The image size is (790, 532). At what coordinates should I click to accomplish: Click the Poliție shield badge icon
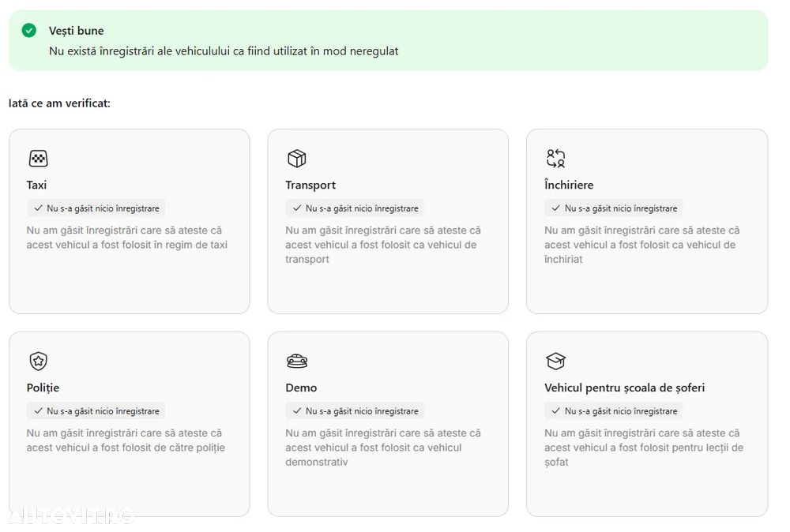(x=38, y=362)
